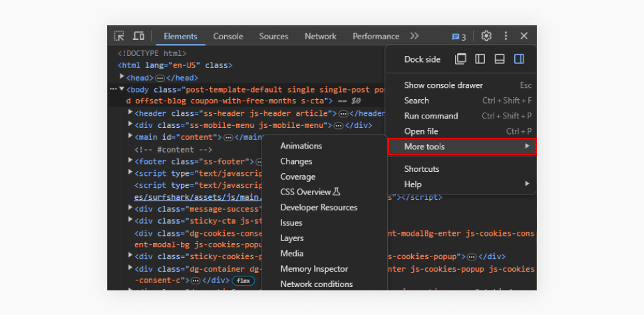Expand the sticky-cookies div node
Image resolution: width=644 pixels, height=315 pixels.
(x=130, y=255)
